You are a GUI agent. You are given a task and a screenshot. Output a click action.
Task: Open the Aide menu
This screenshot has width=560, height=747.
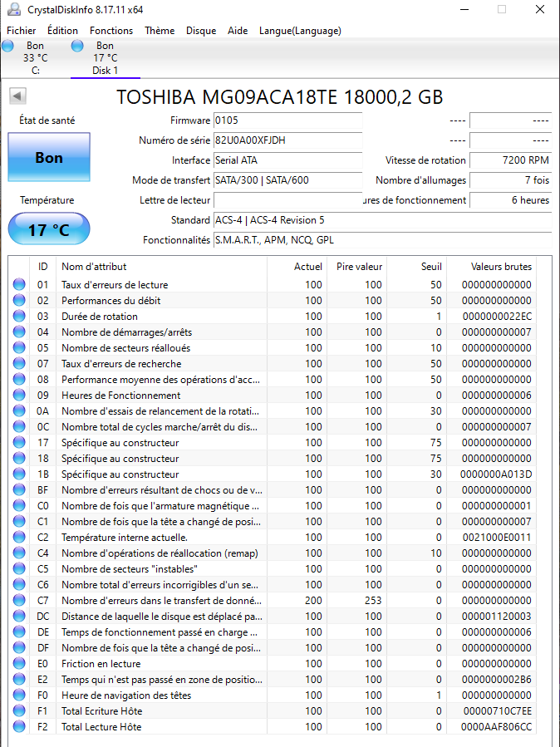pos(238,31)
